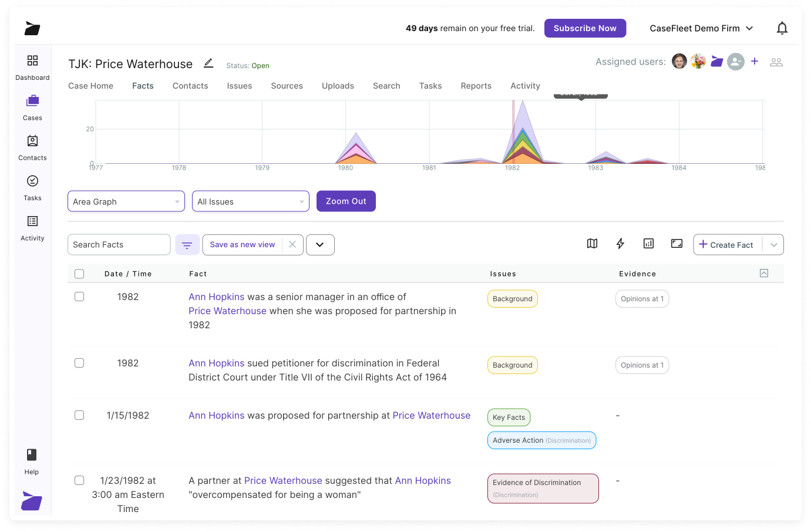Open the Area Graph dropdown
This screenshot has height=532, width=811.
click(x=126, y=201)
